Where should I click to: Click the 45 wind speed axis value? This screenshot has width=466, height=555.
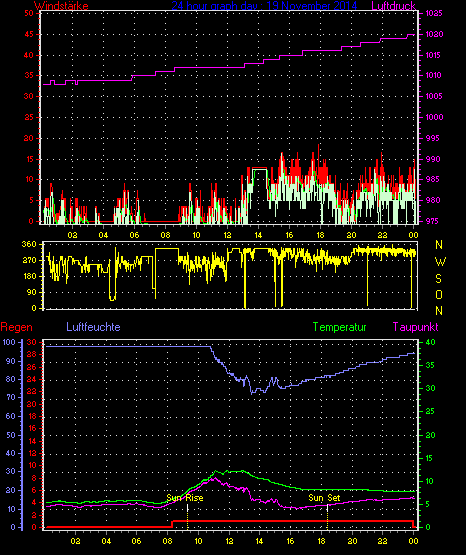click(x=29, y=34)
